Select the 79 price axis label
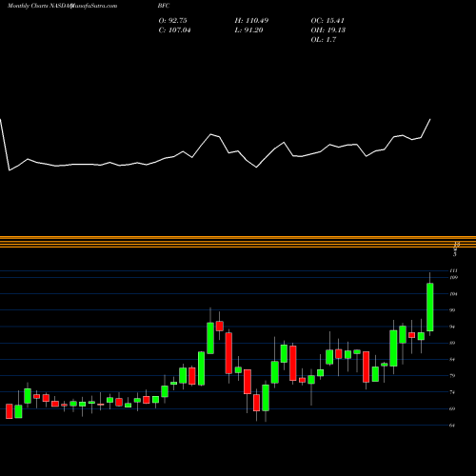This screenshot has width=476, height=476. tap(452, 376)
